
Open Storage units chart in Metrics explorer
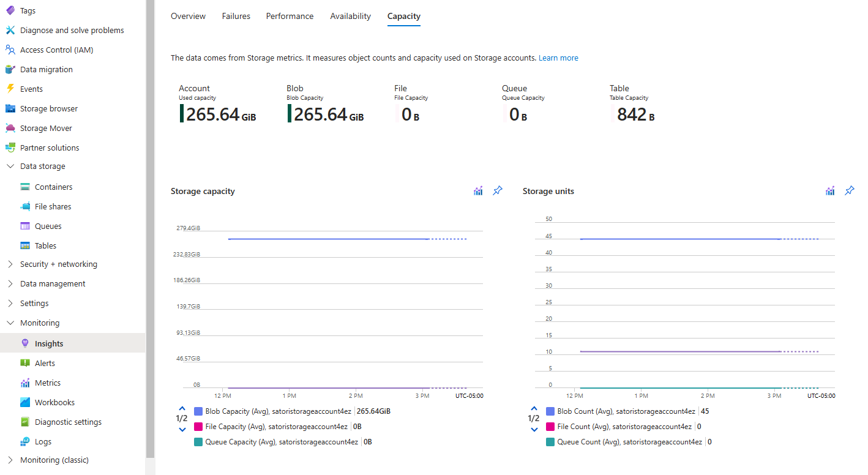(x=830, y=191)
